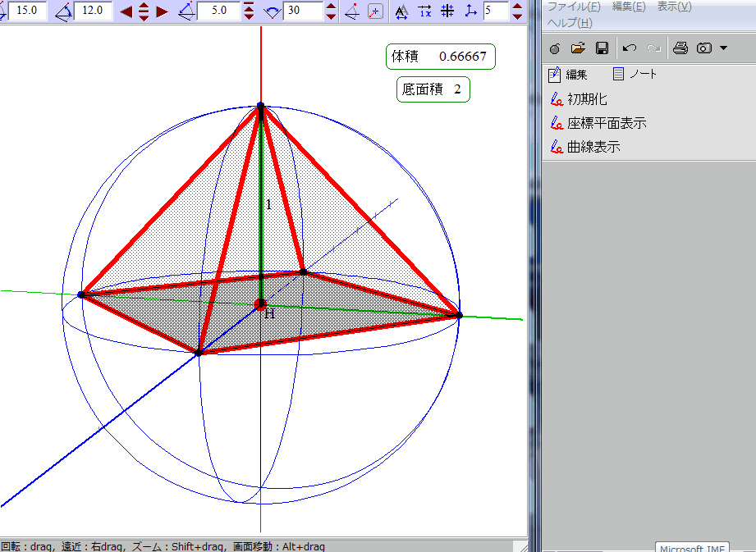Viewport: 756px width, 552px height.
Task: Click the open folder icon
Action: point(578,48)
